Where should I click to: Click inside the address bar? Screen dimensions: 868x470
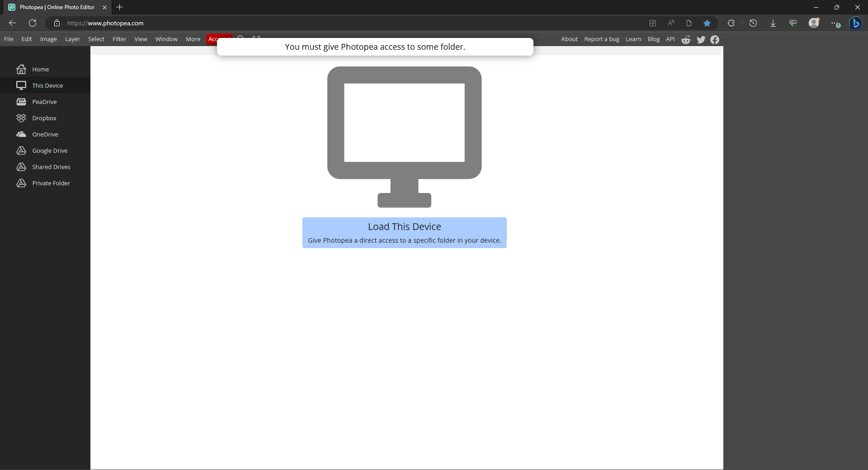point(181,23)
